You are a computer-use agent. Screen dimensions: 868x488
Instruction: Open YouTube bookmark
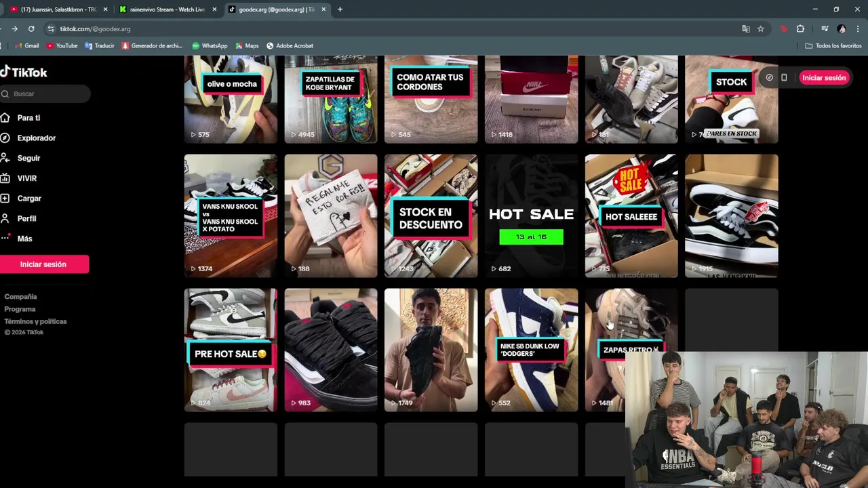click(62, 46)
